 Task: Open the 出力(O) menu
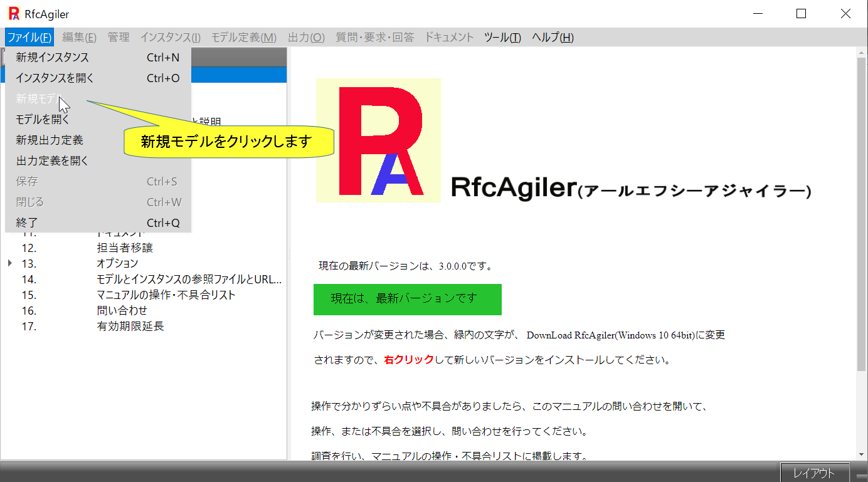pyautogui.click(x=306, y=38)
